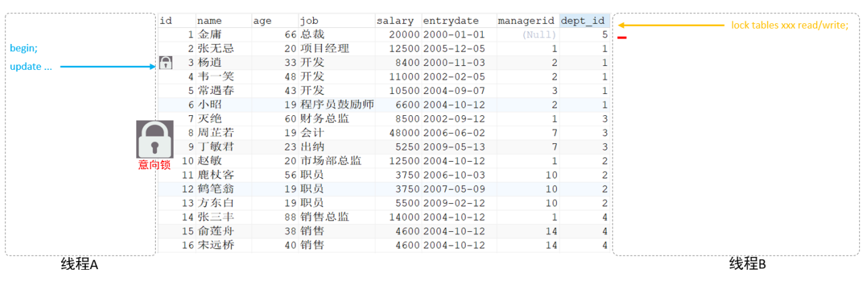
Task: Select the name column header
Action: click(209, 21)
